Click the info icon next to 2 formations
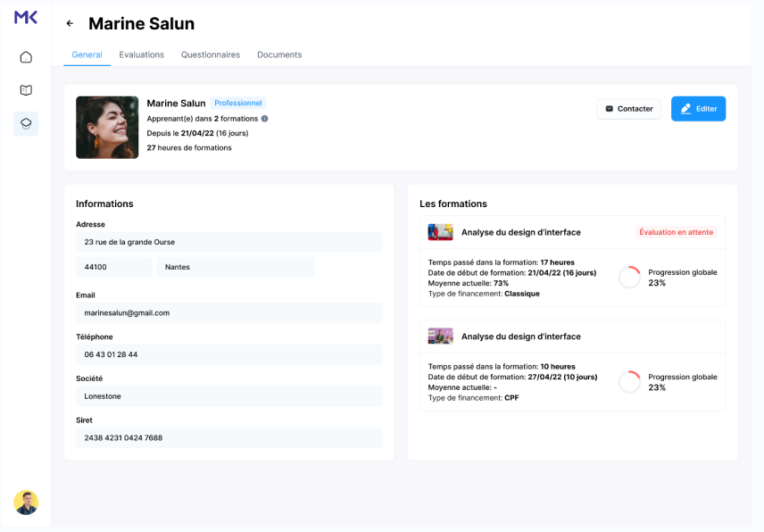This screenshot has height=532, width=764. click(x=264, y=119)
